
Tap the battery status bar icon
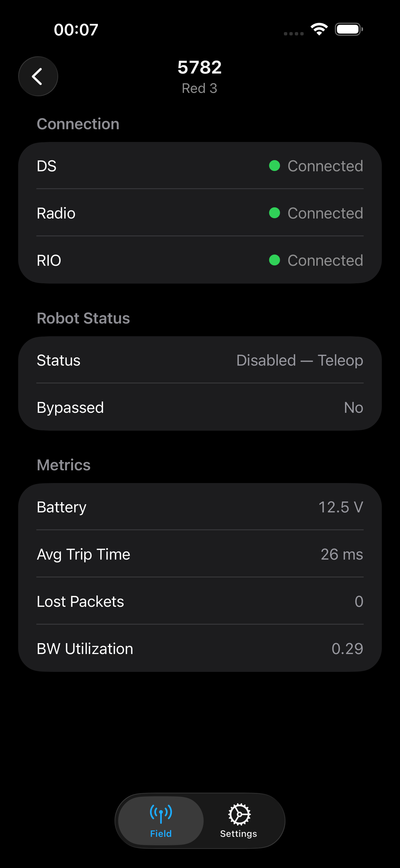[348, 29]
